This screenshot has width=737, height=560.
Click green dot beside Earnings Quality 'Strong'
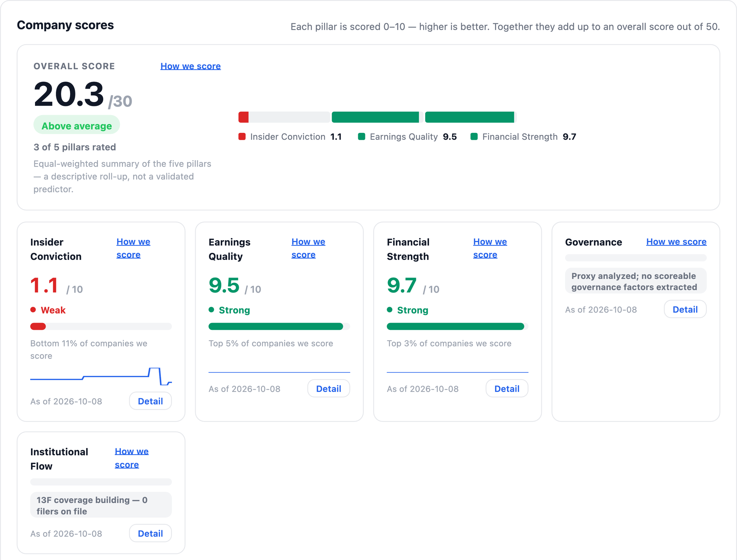click(x=211, y=310)
